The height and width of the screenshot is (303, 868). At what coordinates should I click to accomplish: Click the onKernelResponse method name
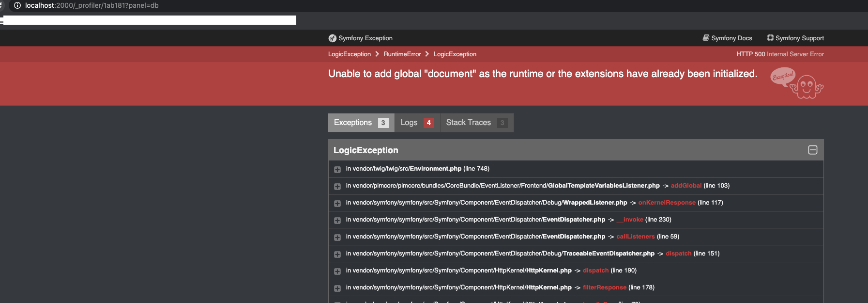coord(667,203)
